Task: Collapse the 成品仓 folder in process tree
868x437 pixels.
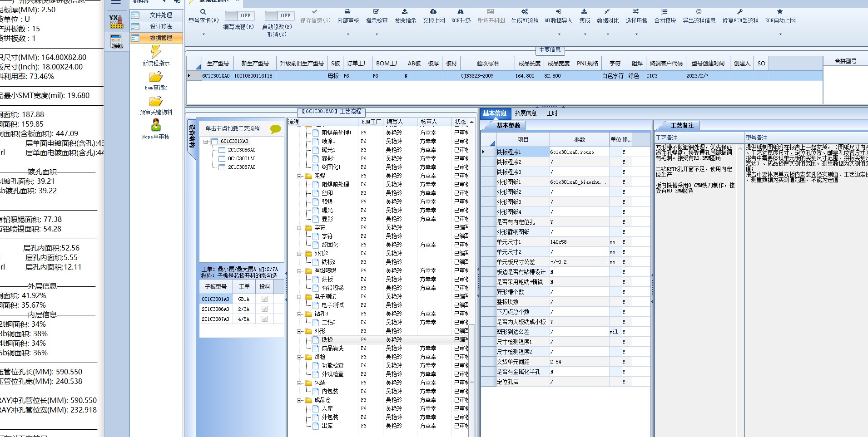Action: click(x=299, y=400)
